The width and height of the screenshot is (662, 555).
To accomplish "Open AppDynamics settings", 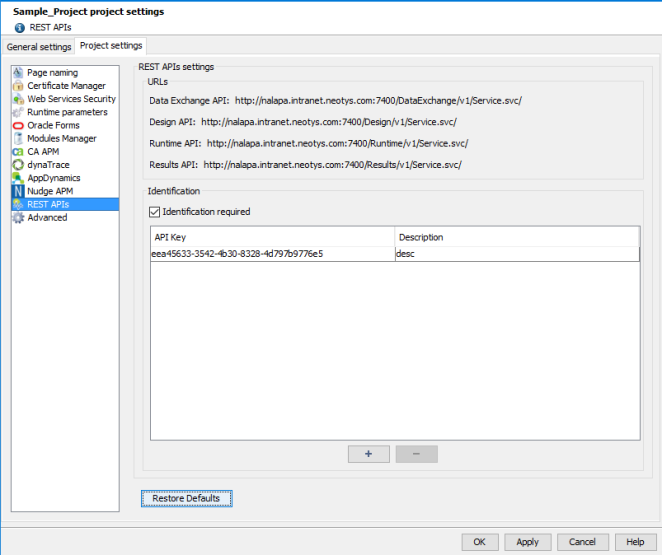I will pos(65,178).
